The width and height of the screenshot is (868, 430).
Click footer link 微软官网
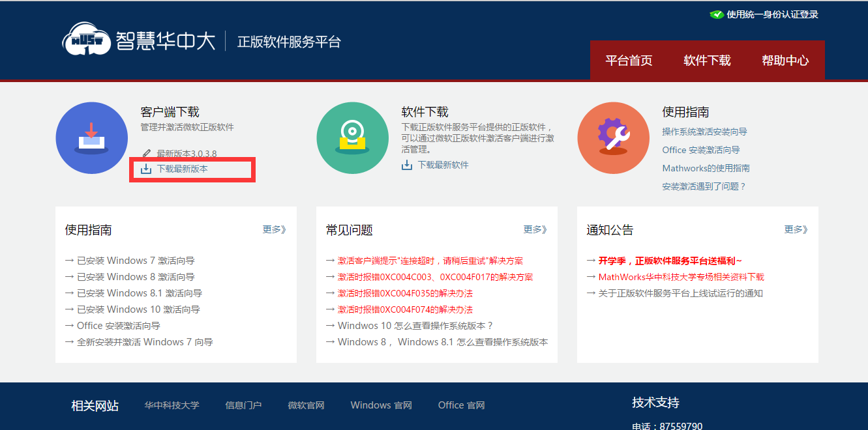pyautogui.click(x=306, y=405)
